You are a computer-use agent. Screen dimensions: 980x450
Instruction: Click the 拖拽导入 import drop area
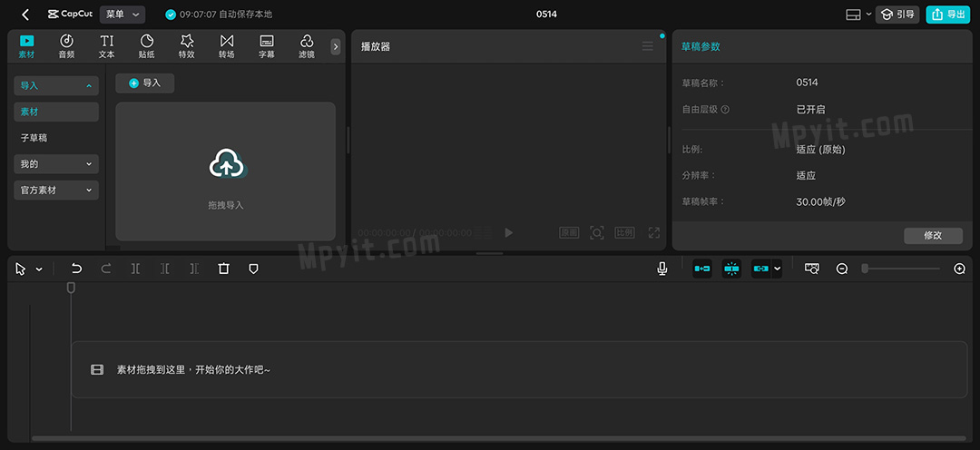click(226, 171)
